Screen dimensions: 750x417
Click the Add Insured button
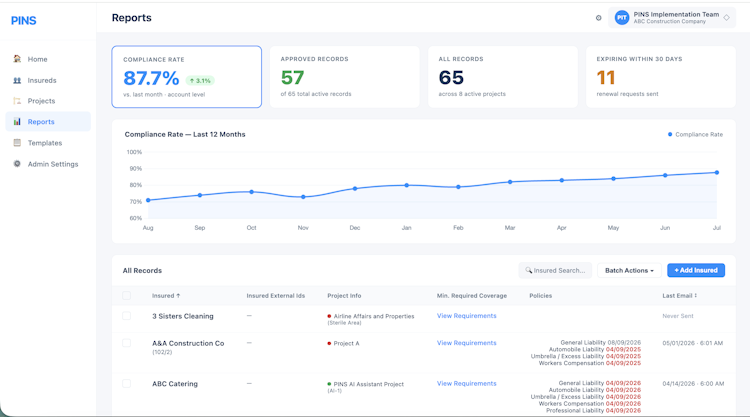pos(696,270)
